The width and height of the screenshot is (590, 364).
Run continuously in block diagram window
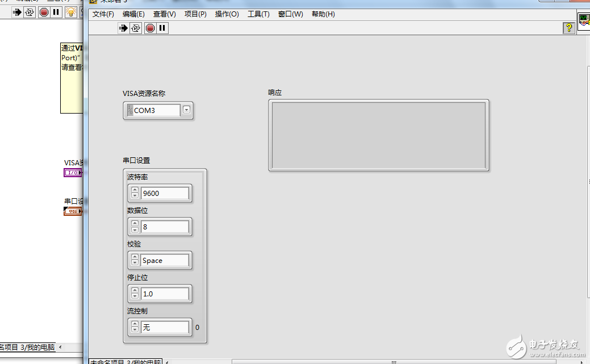tap(30, 12)
